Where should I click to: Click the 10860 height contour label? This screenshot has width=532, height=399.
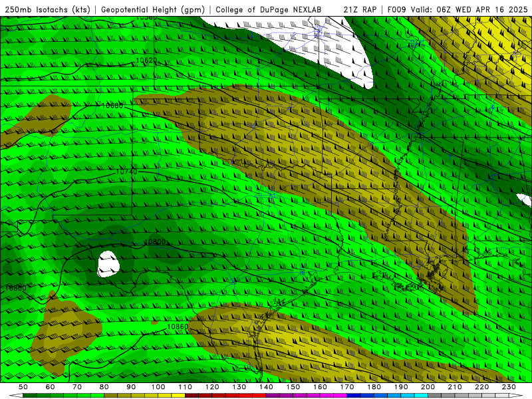pyautogui.click(x=178, y=327)
